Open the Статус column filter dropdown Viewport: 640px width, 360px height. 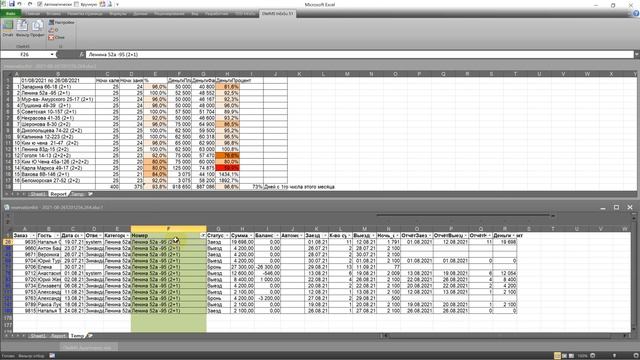(227, 236)
